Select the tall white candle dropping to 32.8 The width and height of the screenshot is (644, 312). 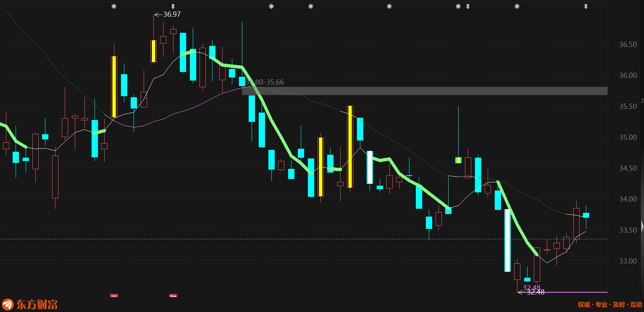pyautogui.click(x=507, y=240)
